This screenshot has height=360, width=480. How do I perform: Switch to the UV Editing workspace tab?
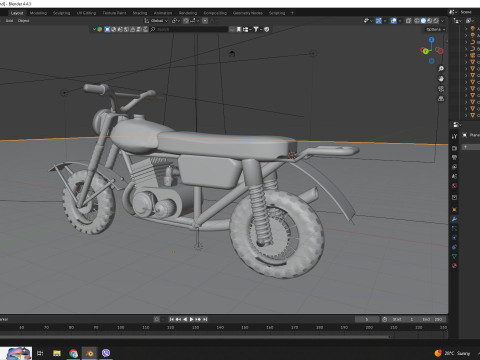tap(86, 13)
